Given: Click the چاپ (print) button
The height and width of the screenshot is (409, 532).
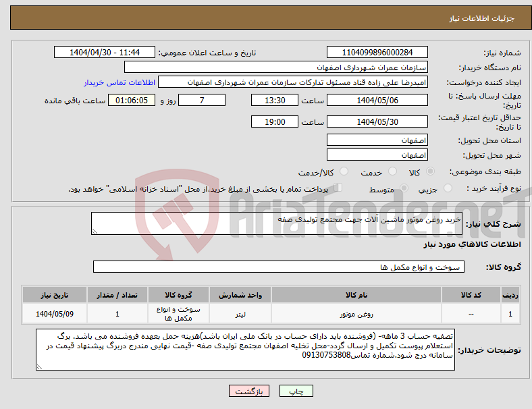Looking at the screenshot, I should click(296, 391).
